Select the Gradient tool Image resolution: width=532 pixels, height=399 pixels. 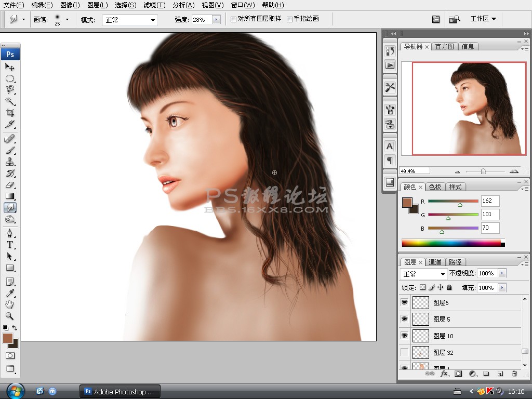10,196
